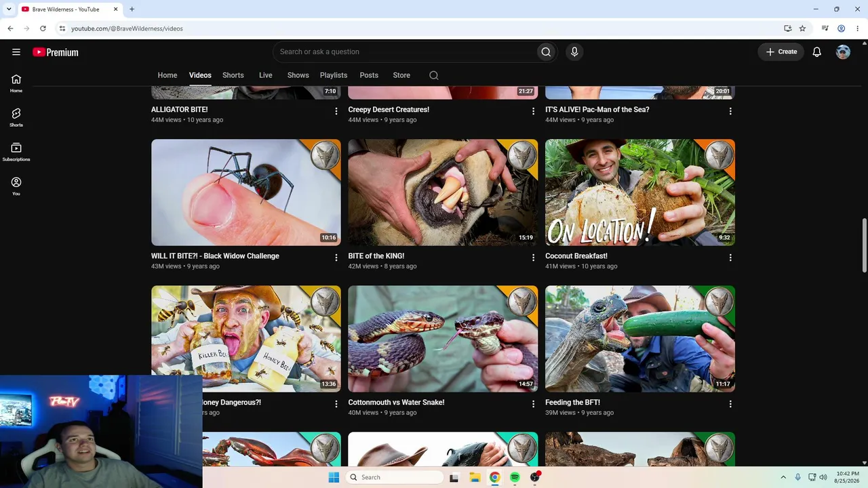Image resolution: width=868 pixels, height=488 pixels.
Task: Open the notifications bell
Action: pos(817,52)
